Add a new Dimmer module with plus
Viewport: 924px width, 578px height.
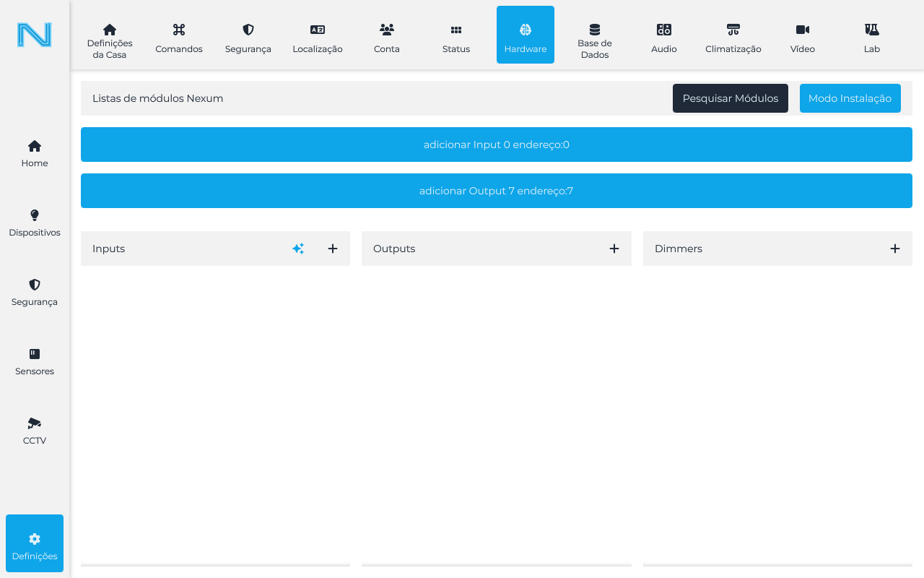click(895, 249)
